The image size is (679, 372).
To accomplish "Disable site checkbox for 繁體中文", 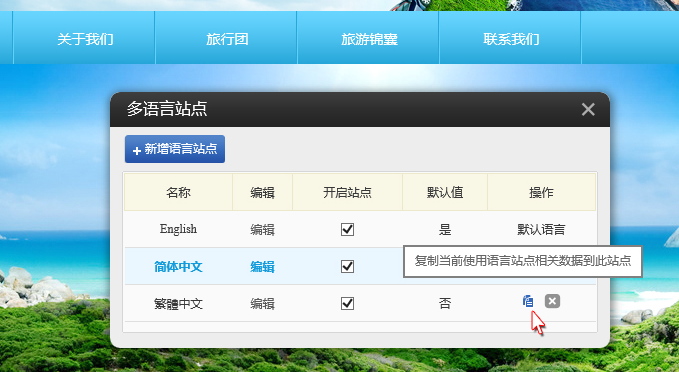I will tap(347, 303).
